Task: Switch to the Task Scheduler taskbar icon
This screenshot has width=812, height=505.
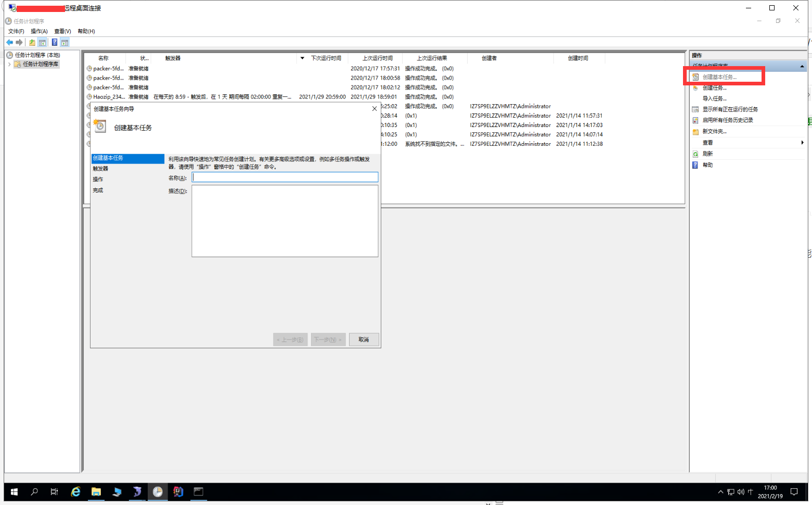Action: pos(158,491)
